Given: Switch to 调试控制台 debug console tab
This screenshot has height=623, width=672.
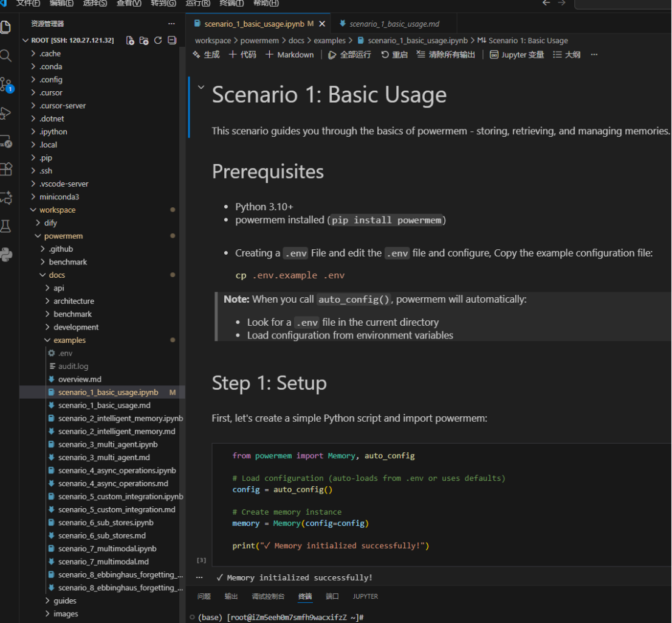Looking at the screenshot, I should pyautogui.click(x=268, y=596).
